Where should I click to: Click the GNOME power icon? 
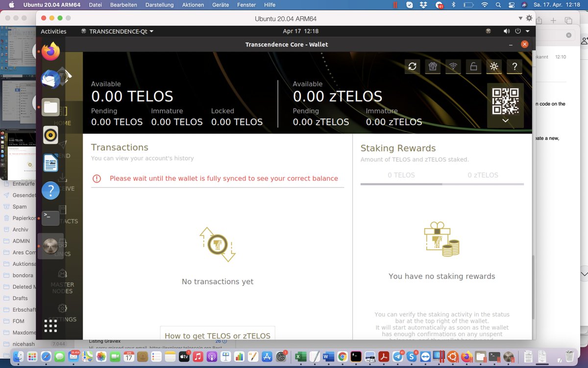(517, 31)
